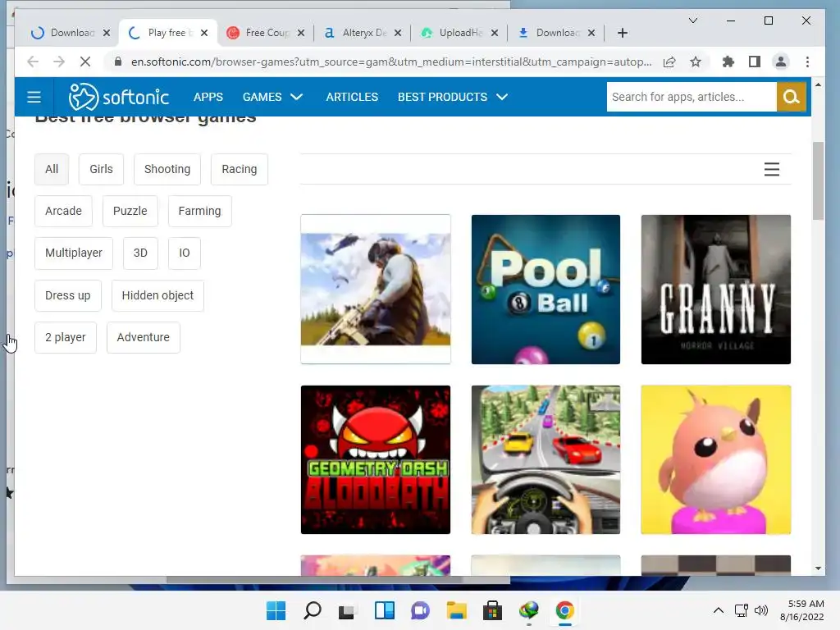Open the Windows Start menu
The height and width of the screenshot is (630, 840).
[x=276, y=610]
